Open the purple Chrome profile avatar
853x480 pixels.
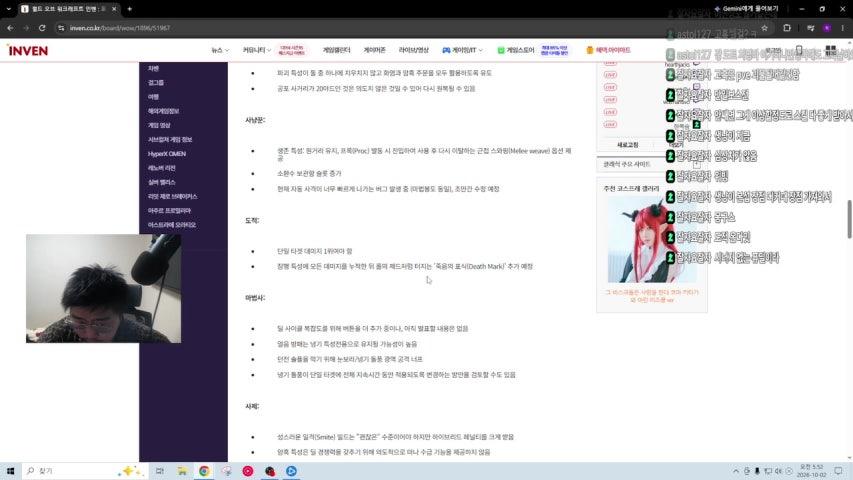coord(827,28)
